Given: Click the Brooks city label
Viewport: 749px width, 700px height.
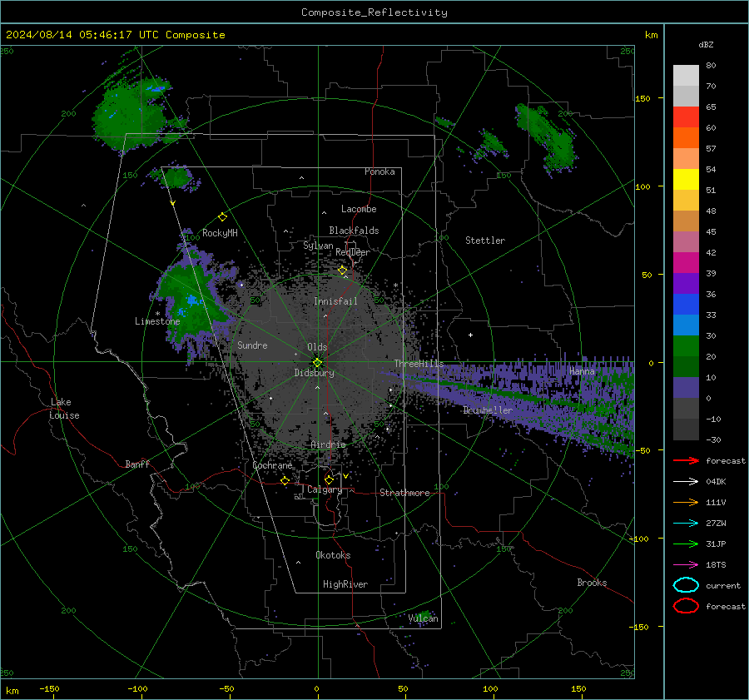Looking at the screenshot, I should pyautogui.click(x=592, y=583).
